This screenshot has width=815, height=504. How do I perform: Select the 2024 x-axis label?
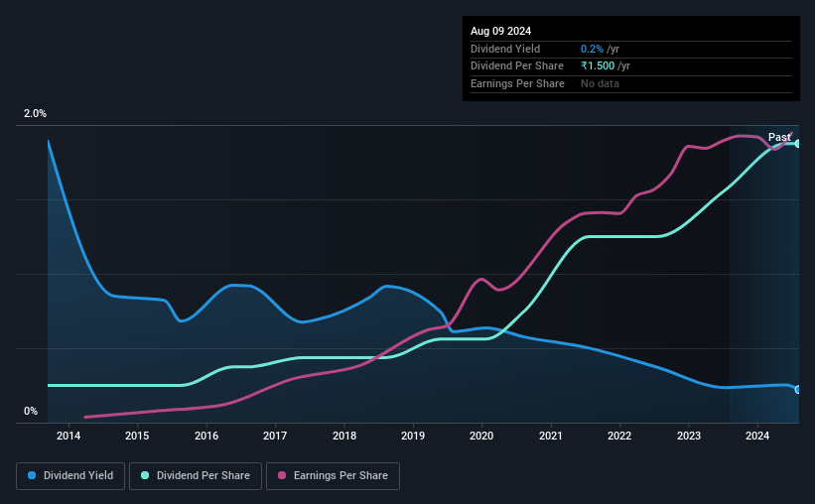tap(757, 436)
